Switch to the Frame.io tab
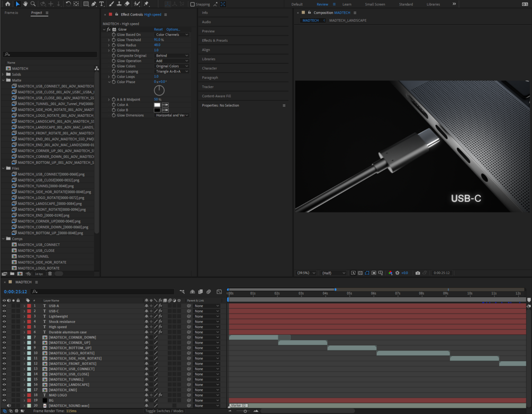532x414 pixels. click(11, 13)
